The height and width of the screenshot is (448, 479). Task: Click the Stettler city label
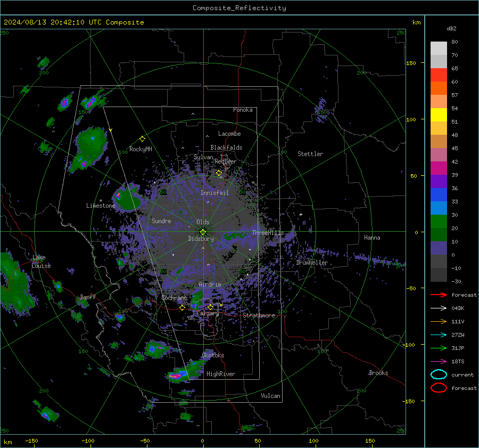point(310,154)
